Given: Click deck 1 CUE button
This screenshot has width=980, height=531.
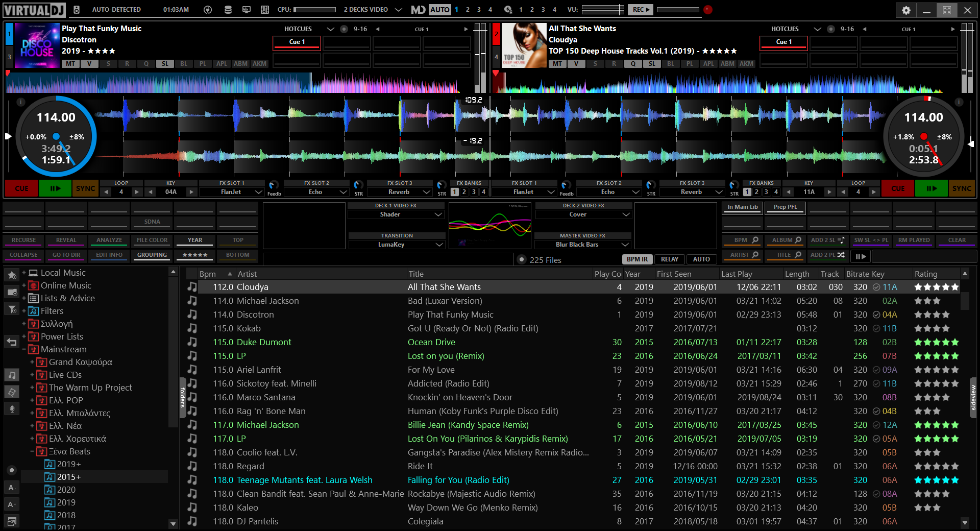Looking at the screenshot, I should tap(22, 188).
